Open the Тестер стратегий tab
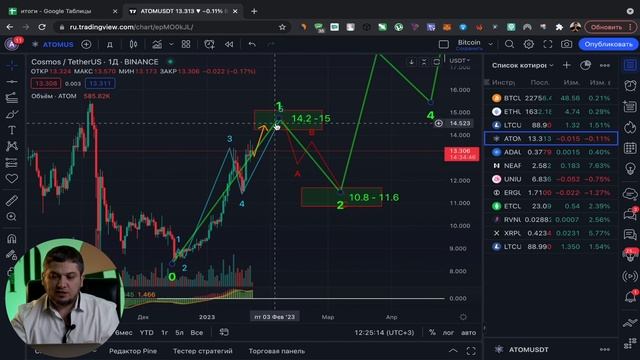640x360 pixels. 203,351
